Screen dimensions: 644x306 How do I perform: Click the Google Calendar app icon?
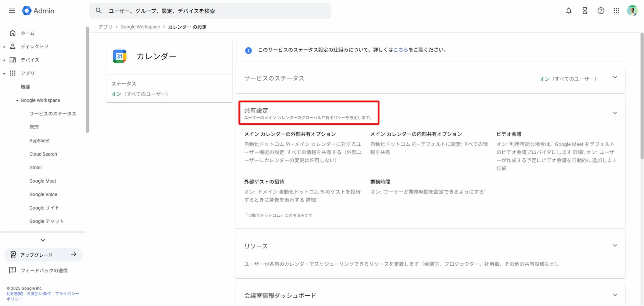(x=119, y=56)
